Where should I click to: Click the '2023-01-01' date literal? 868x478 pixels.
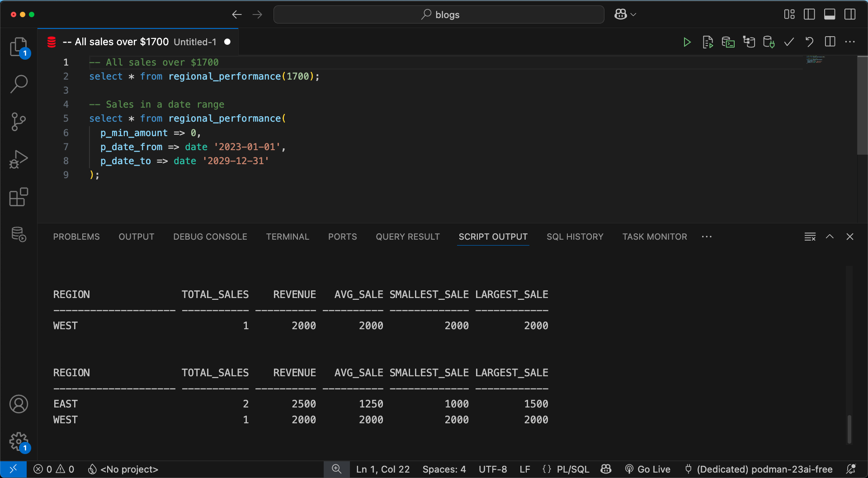(247, 147)
